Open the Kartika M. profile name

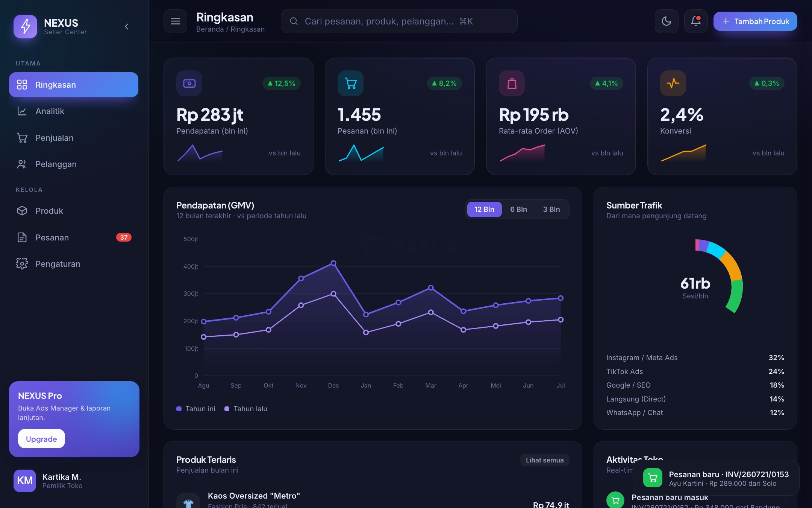point(62,477)
